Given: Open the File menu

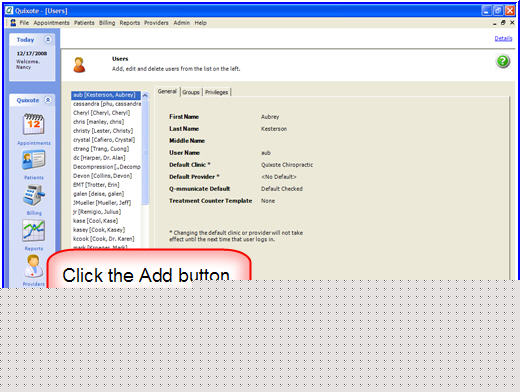Looking at the screenshot, I should click(x=24, y=23).
